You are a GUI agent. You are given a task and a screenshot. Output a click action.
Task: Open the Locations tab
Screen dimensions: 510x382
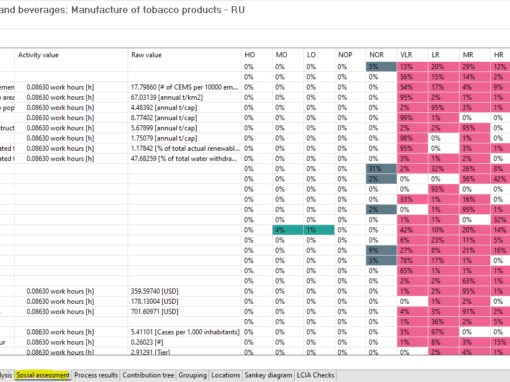coord(226,375)
